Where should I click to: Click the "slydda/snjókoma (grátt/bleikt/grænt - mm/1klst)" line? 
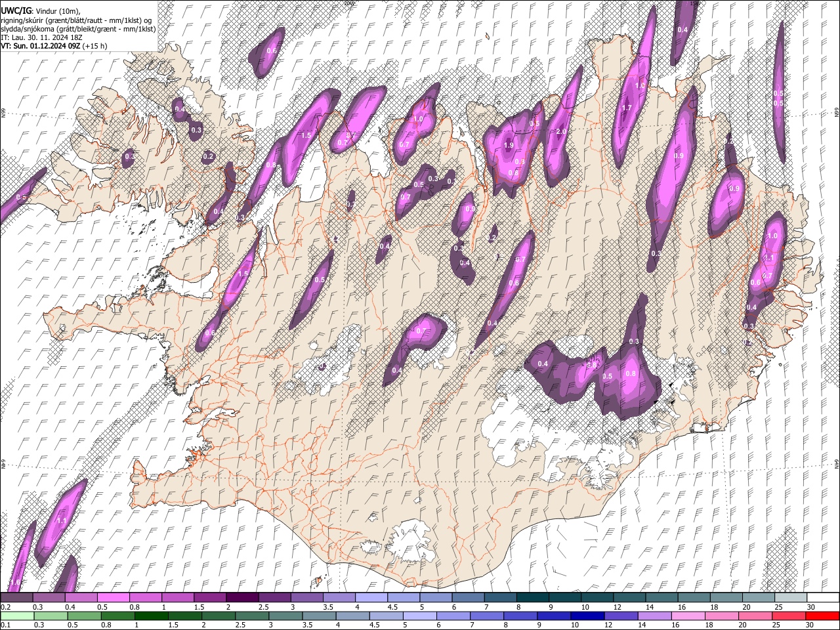[x=78, y=29]
